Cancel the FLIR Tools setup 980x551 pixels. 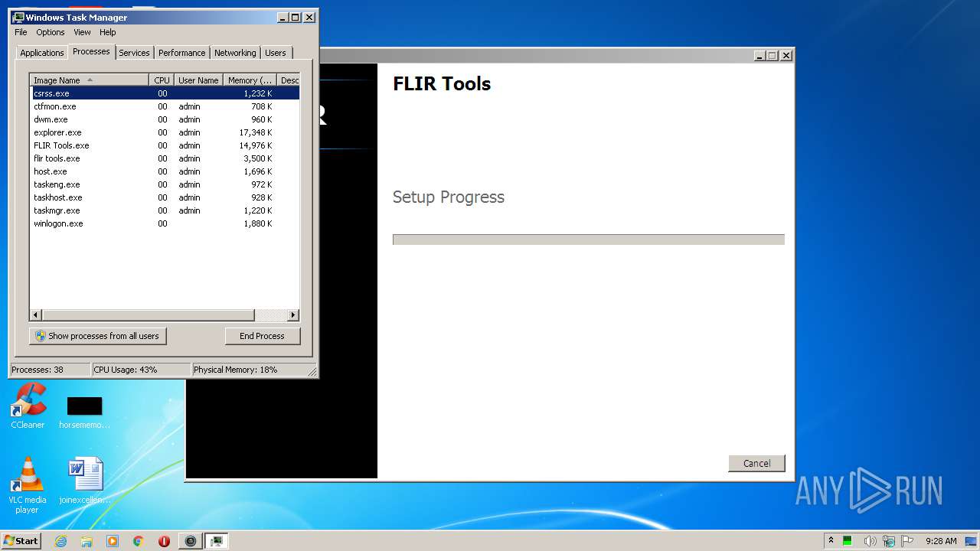[x=756, y=463]
